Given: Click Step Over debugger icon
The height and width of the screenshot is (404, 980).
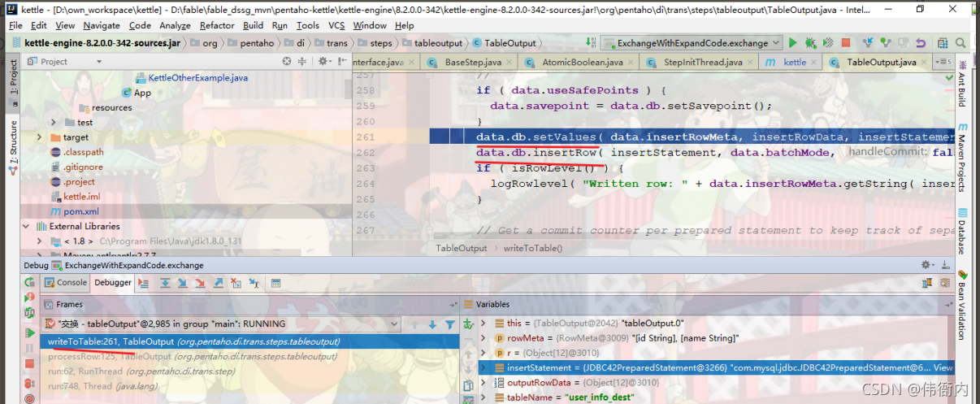Looking at the screenshot, I should [x=165, y=283].
